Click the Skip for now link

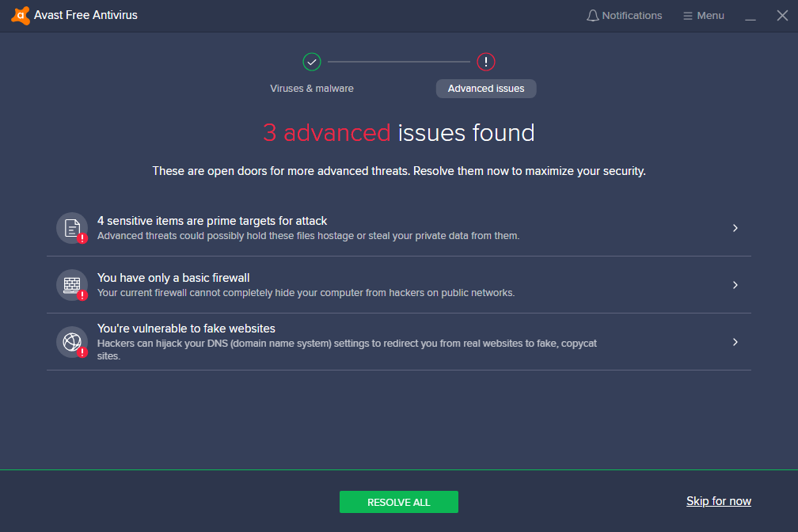(719, 501)
